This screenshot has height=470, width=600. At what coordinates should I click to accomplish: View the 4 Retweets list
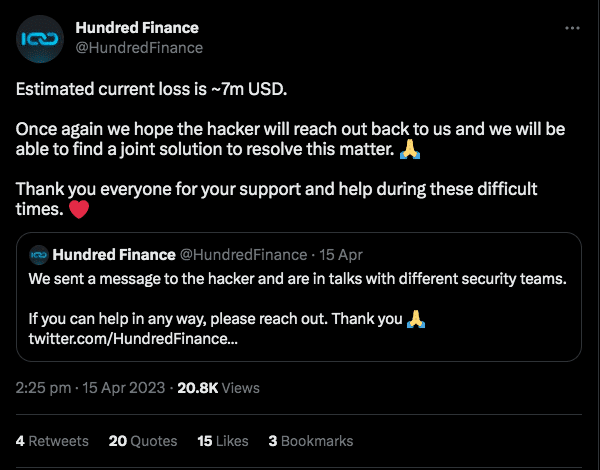[52, 440]
